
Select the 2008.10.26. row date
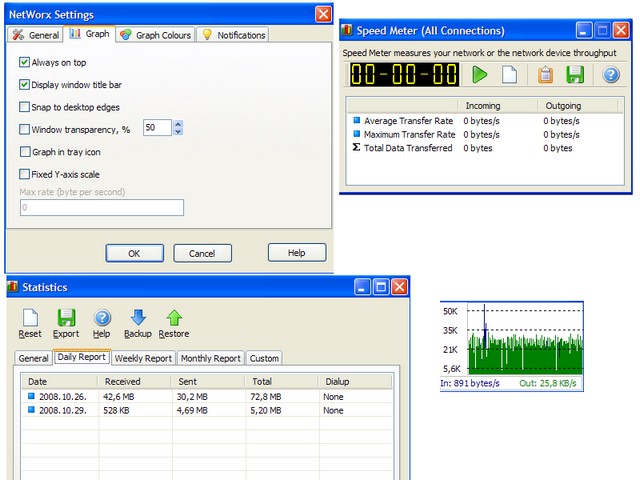click(63, 396)
